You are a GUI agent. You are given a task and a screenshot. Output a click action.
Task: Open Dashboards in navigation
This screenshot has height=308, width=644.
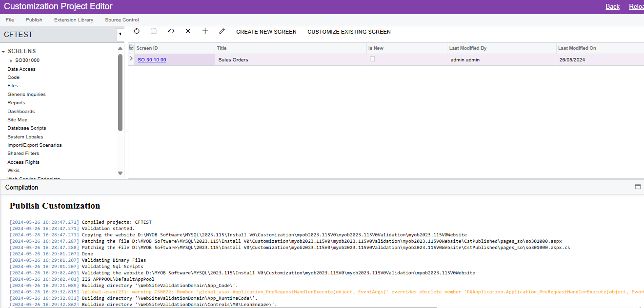point(21,112)
